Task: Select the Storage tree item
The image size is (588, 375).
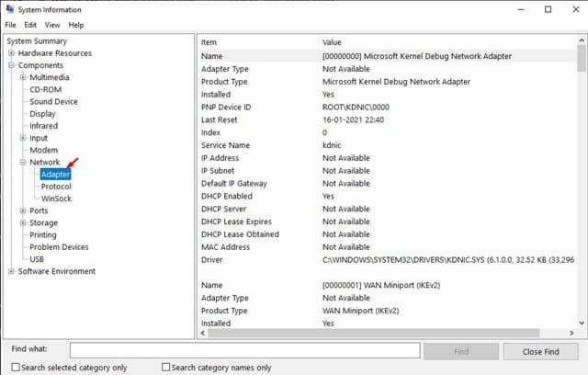Action: 43,222
